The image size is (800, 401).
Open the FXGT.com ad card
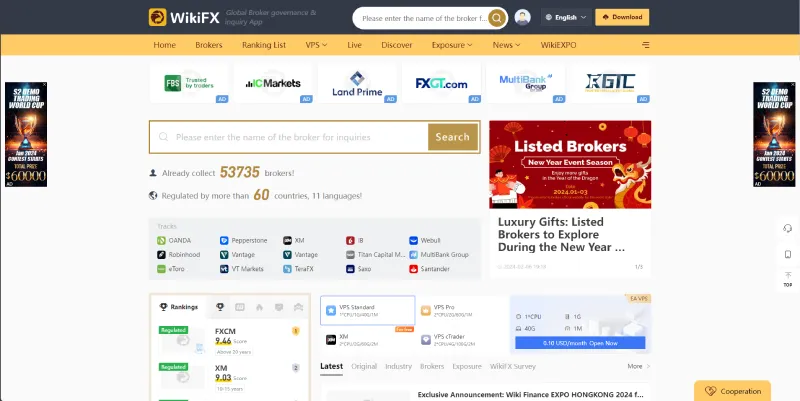(x=441, y=83)
